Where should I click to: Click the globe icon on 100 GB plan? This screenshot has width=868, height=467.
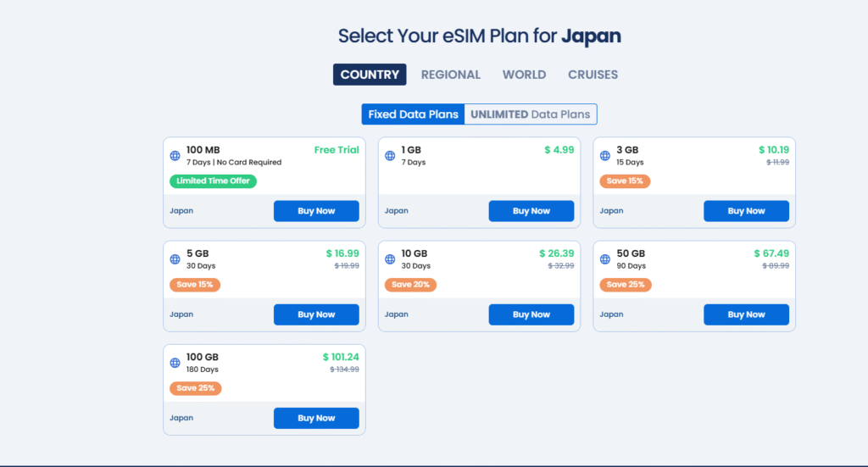[x=175, y=363]
